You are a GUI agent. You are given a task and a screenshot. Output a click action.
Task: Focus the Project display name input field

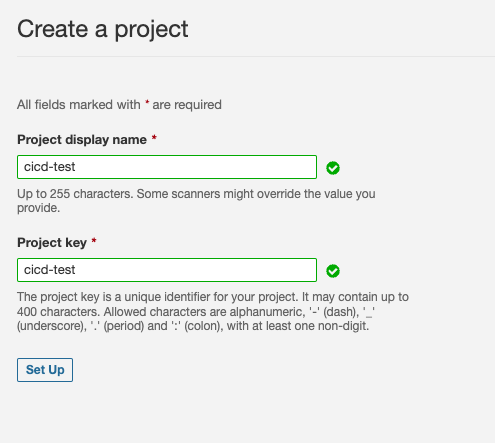pyautogui.click(x=167, y=167)
